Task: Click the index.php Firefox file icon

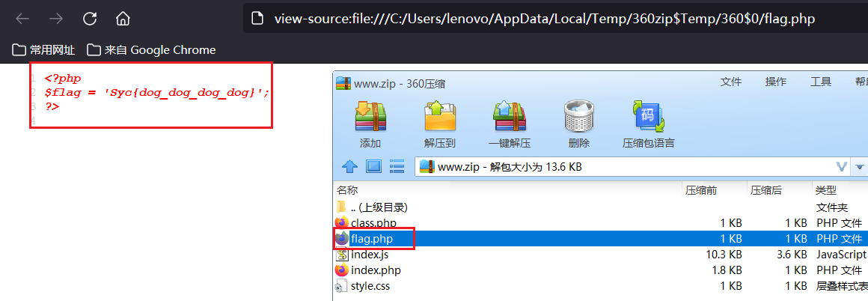Action: pyautogui.click(x=342, y=270)
